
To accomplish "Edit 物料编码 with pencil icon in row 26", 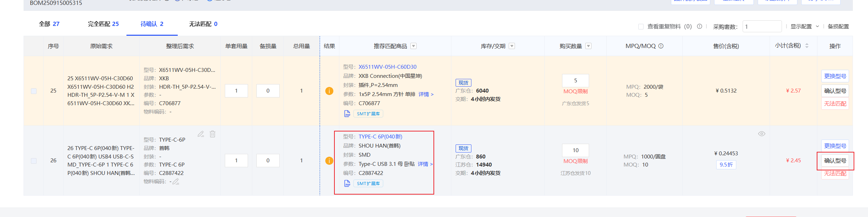I will pos(176,181).
